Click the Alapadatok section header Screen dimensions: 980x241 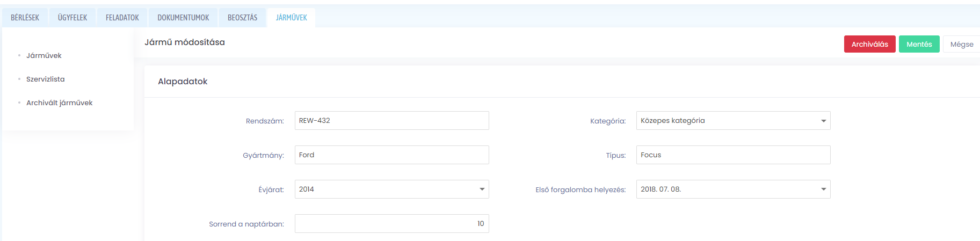[x=183, y=82]
